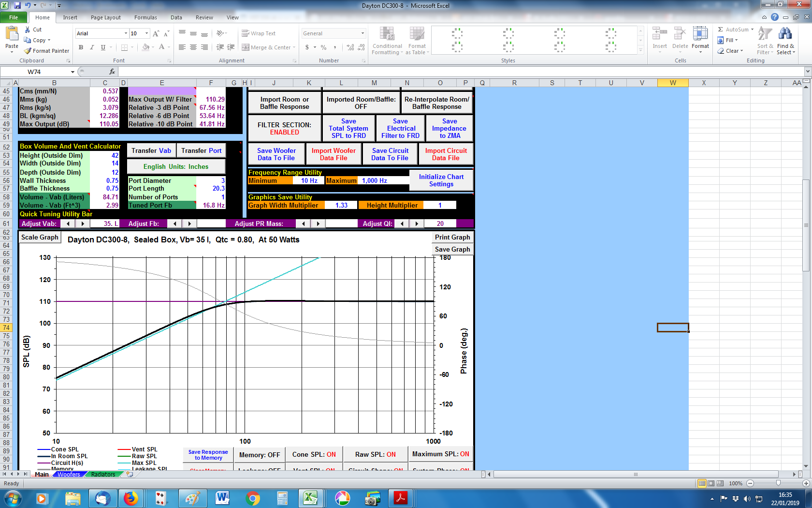Expand the Name Box dropdown
Image resolution: width=812 pixels, height=508 pixels.
(x=72, y=72)
